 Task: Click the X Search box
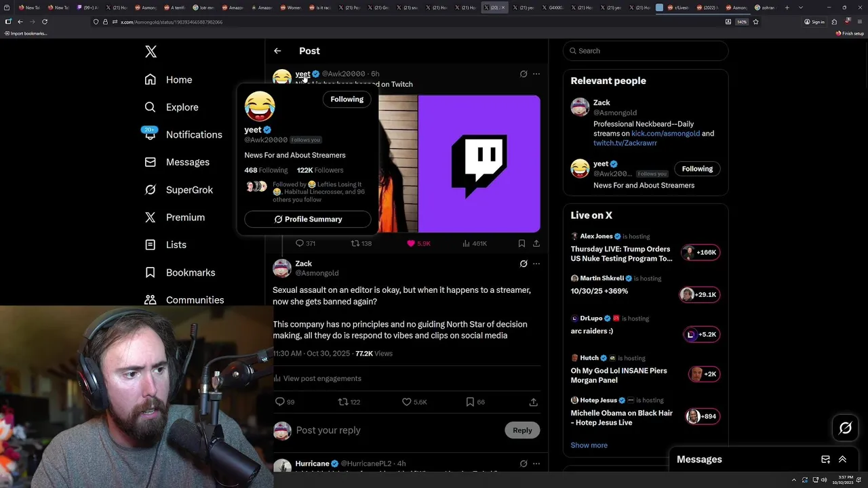click(646, 51)
